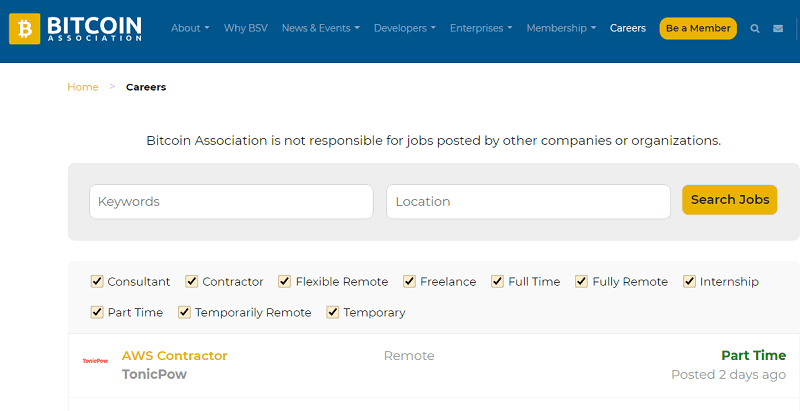
Task: Open the News & Events dropdown
Action: click(321, 28)
